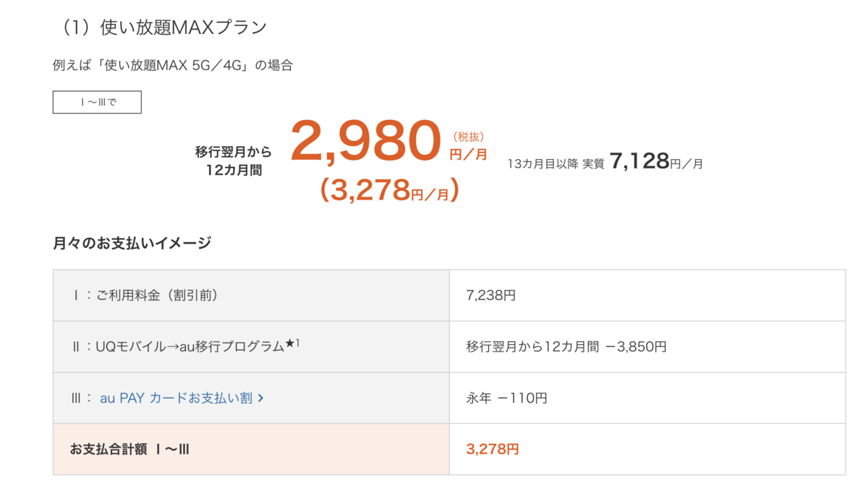Viewport: 868px width, 483px height.
Task: Click the （3,278円／月） tax-included price
Action: pyautogui.click(x=390, y=191)
